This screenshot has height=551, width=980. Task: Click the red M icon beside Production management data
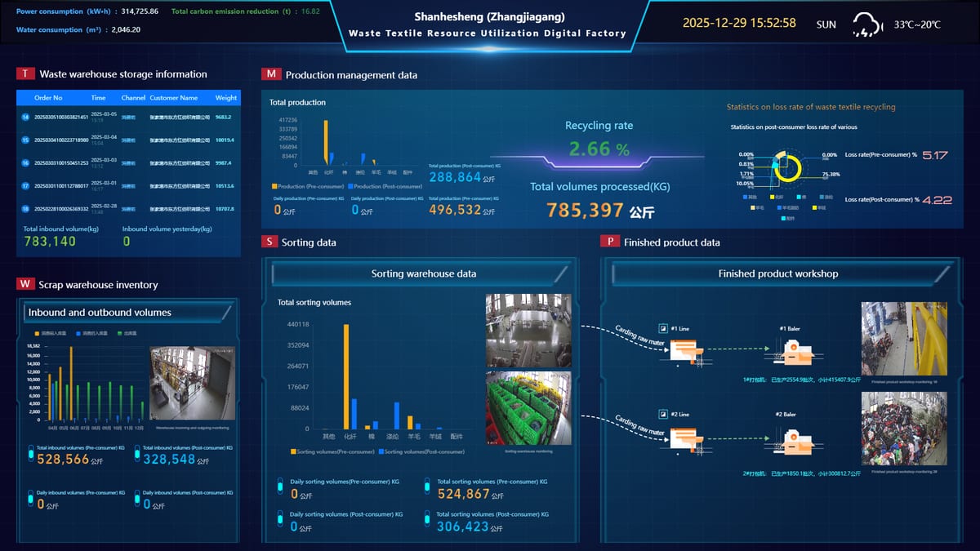270,75
